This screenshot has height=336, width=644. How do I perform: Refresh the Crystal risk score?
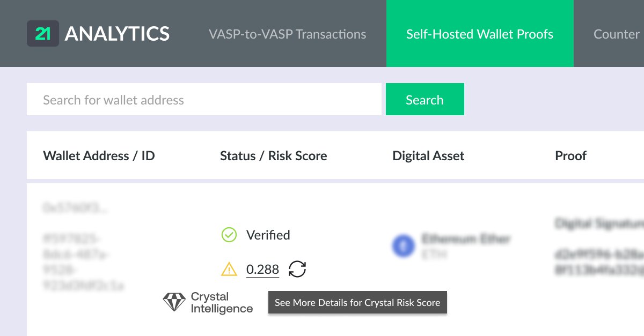(298, 270)
